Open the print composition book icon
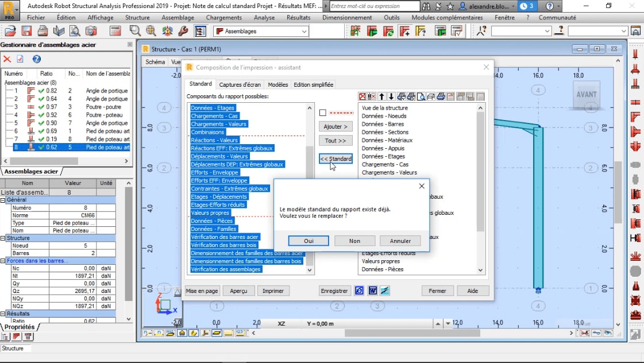The image size is (644, 363). tap(59, 31)
